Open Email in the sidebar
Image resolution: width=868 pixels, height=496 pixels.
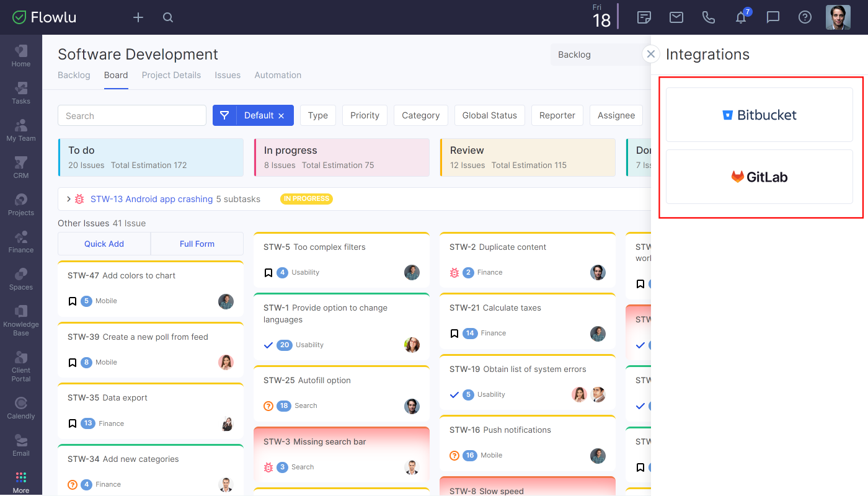click(20, 445)
